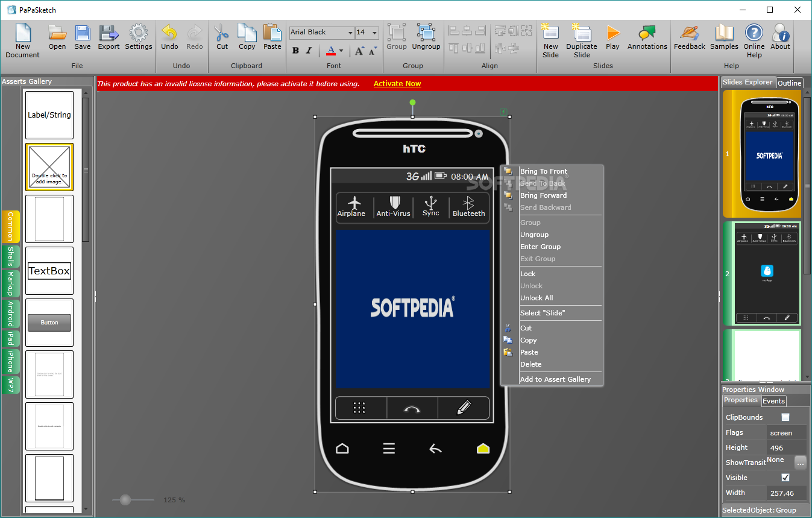Increase font size with the larger A icon
This screenshot has height=518, width=812.
[x=359, y=51]
